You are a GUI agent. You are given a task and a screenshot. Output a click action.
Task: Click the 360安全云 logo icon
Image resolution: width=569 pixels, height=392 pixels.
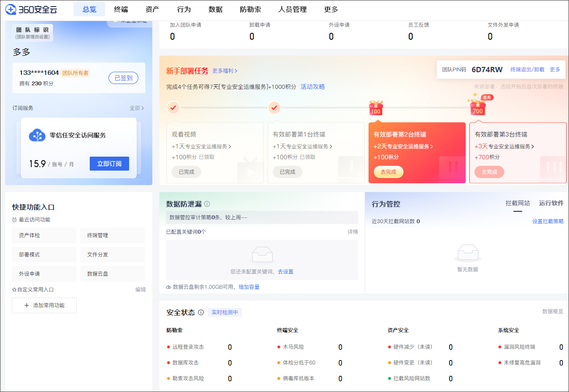click(11, 9)
